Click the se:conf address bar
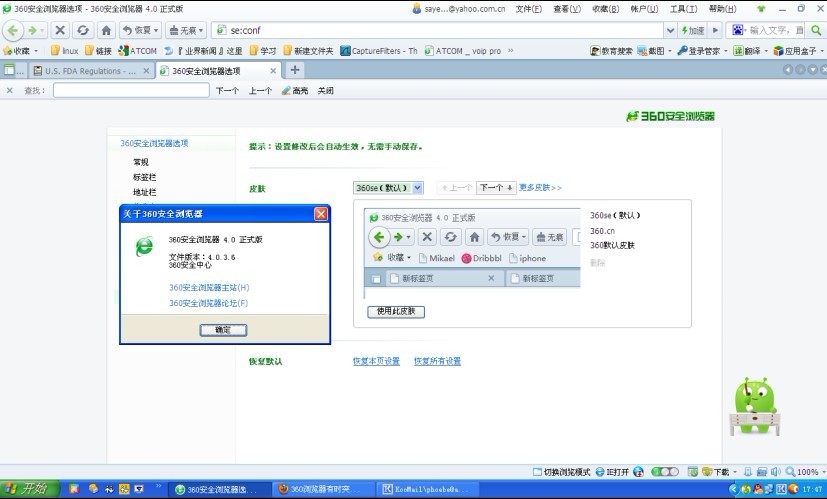 (x=438, y=30)
